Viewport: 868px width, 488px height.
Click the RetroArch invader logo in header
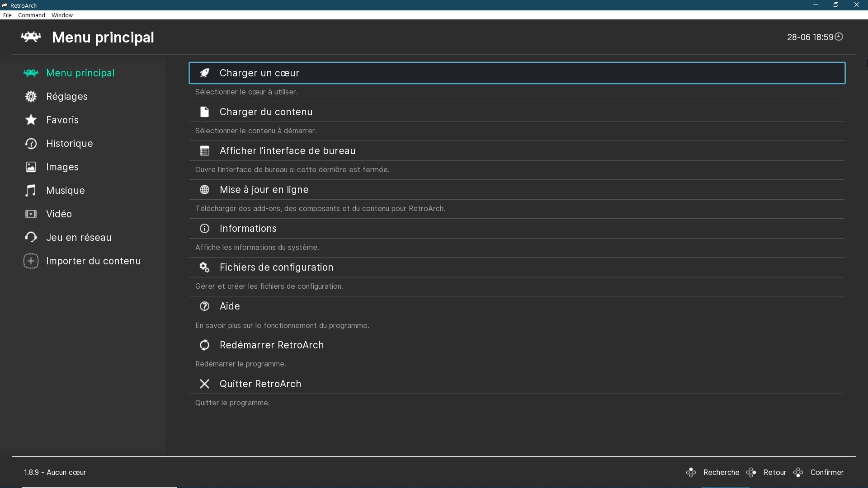pos(31,38)
